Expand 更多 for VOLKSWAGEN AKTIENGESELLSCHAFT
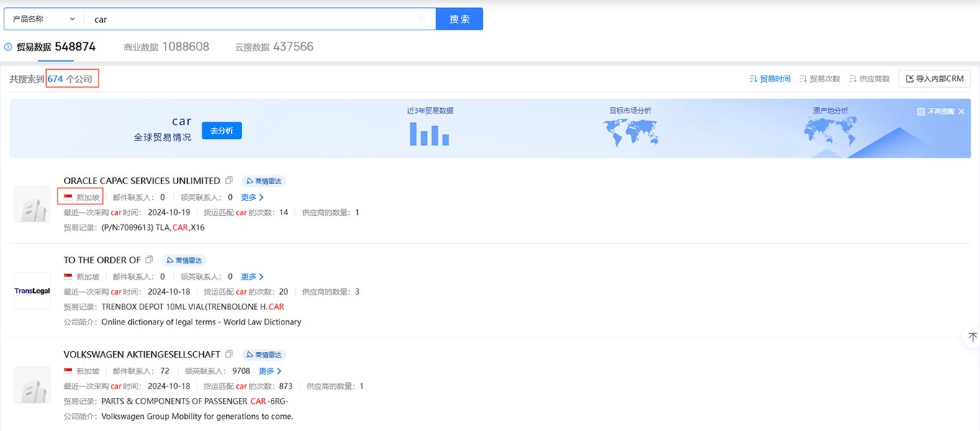Viewport: 980px width, 431px height. coord(269,371)
